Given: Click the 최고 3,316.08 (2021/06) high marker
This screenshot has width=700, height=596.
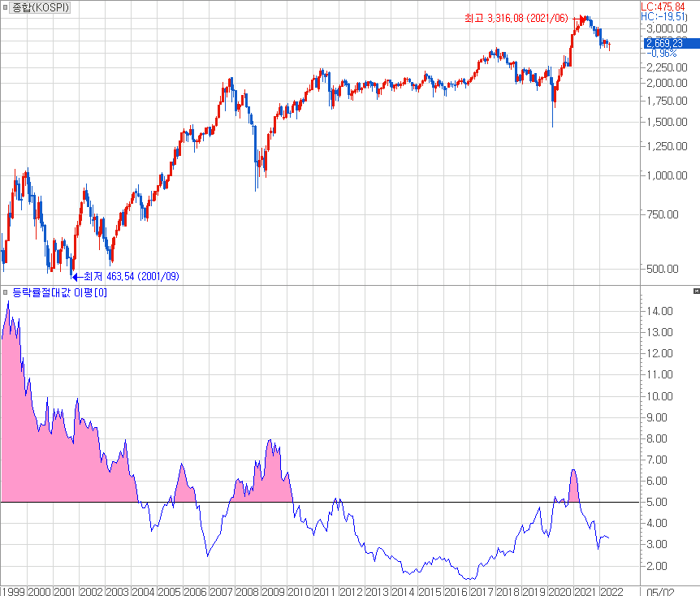Looking at the screenshot, I should pyautogui.click(x=520, y=17).
